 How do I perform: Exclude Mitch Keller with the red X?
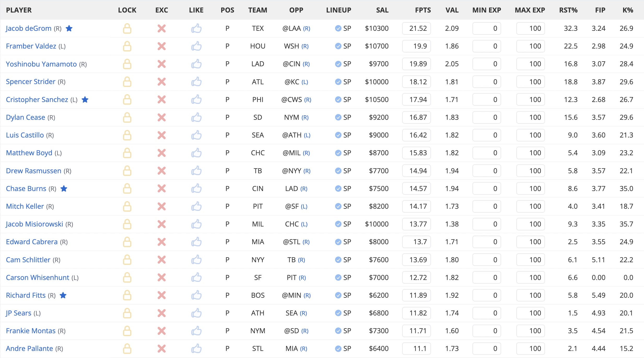[x=162, y=206]
